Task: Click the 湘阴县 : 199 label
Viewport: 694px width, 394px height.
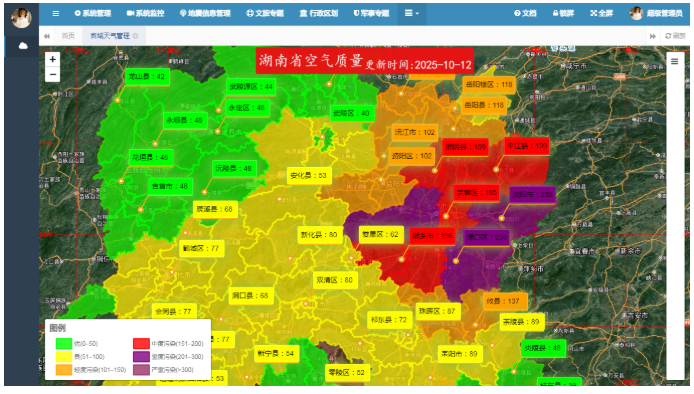Action: pos(465,147)
